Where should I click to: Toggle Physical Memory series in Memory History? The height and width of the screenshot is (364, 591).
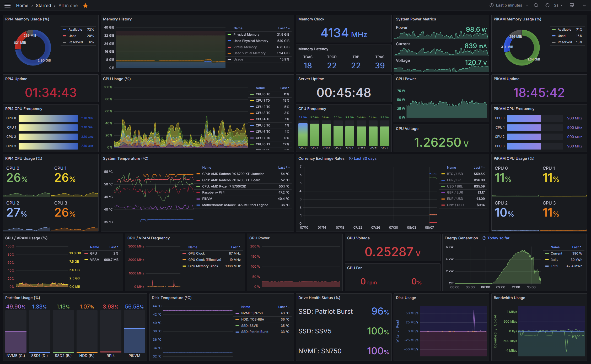click(246, 35)
